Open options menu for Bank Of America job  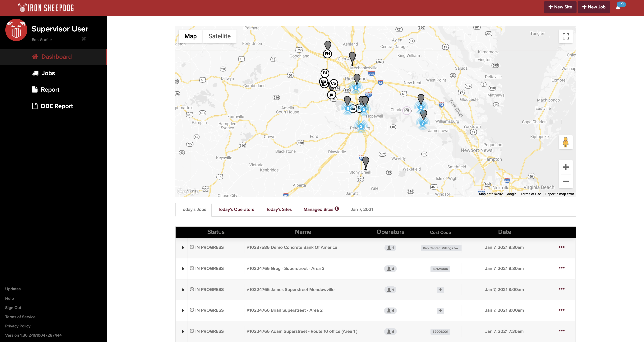pos(562,247)
